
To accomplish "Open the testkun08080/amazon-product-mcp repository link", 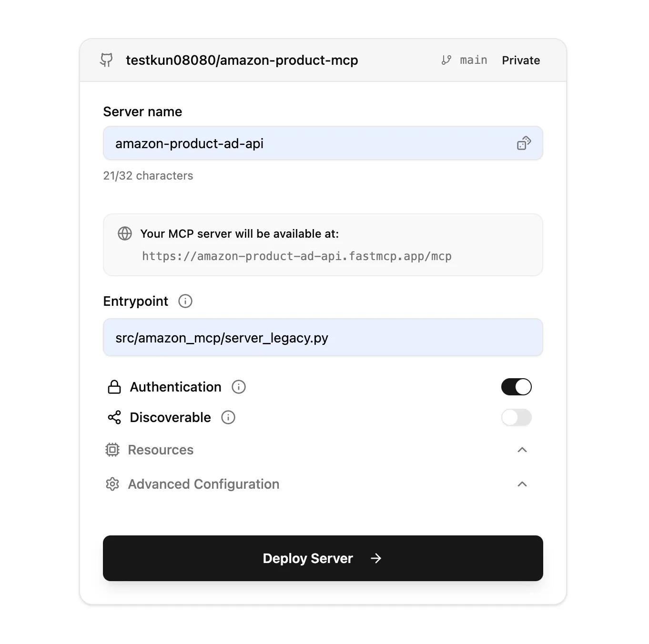I will 242,60.
